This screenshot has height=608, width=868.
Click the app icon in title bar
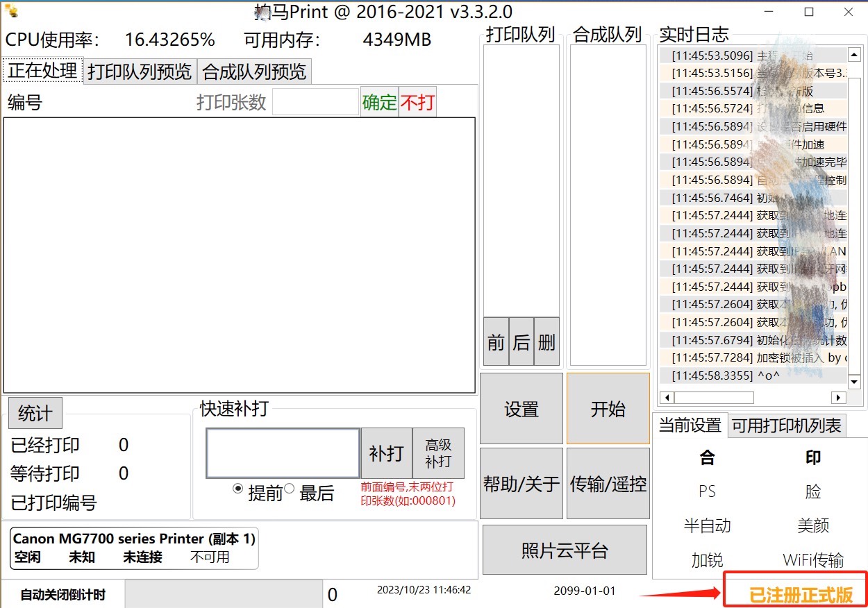(12, 11)
